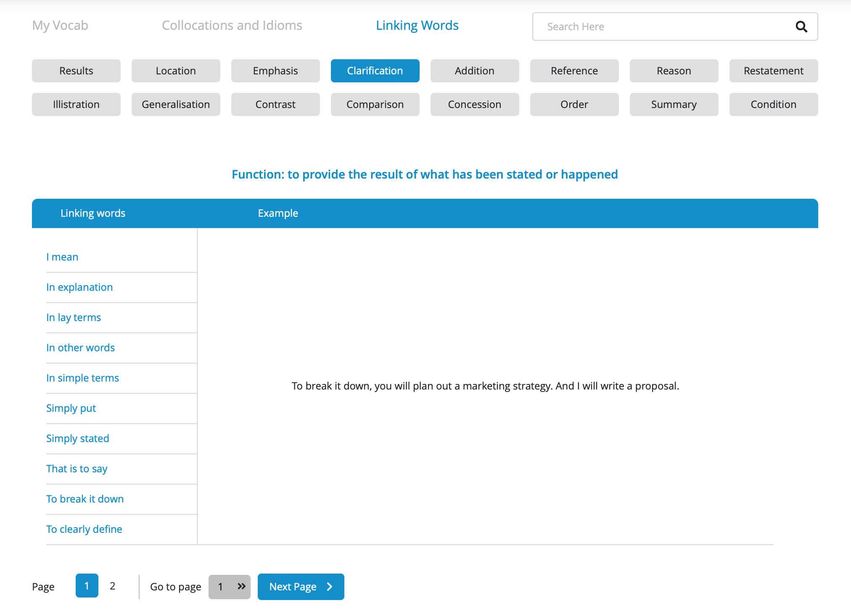Select the Emphasis linking words category
The width and height of the screenshot is (851, 616).
click(275, 71)
